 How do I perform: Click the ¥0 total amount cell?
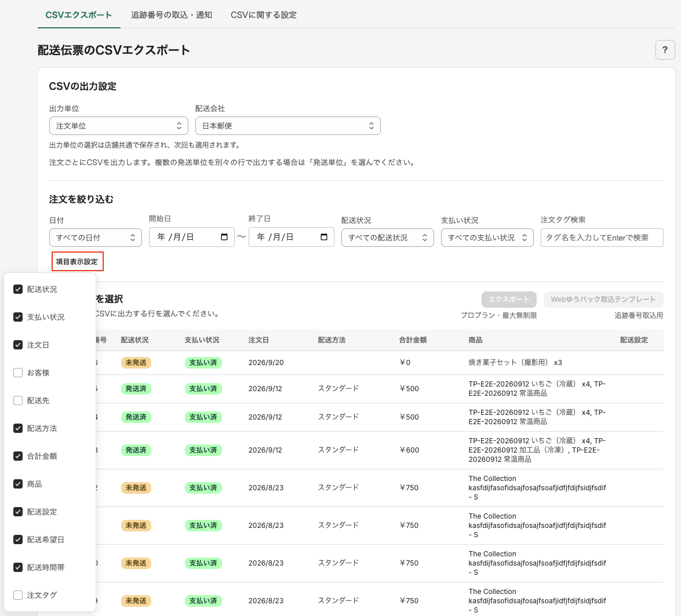pos(405,363)
